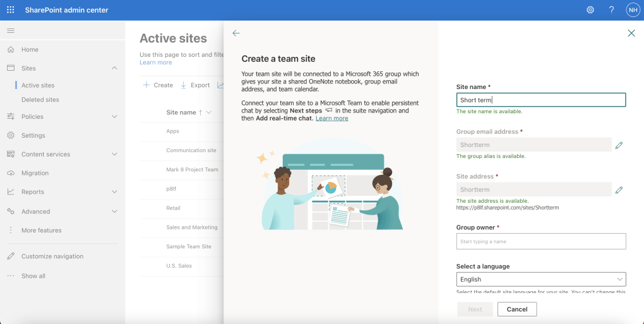Click the Reports chart icon
The image size is (644, 324).
tap(11, 192)
